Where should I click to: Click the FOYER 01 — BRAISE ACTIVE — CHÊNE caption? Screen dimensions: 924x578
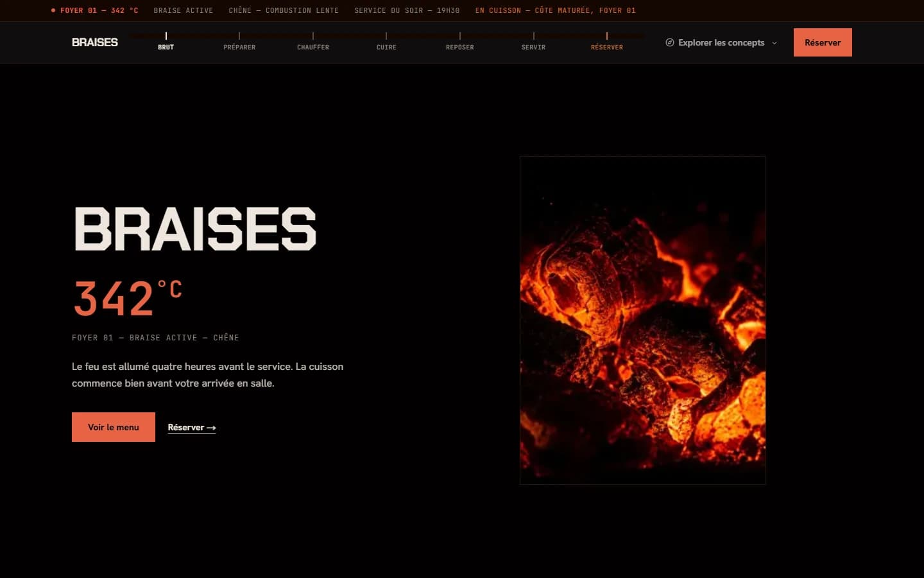click(x=155, y=338)
